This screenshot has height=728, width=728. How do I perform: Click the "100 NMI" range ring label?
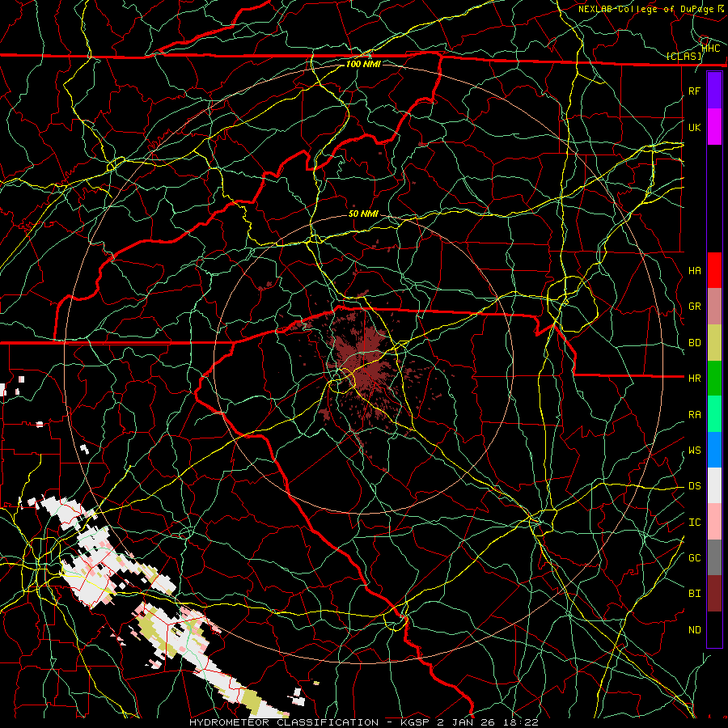[363, 64]
